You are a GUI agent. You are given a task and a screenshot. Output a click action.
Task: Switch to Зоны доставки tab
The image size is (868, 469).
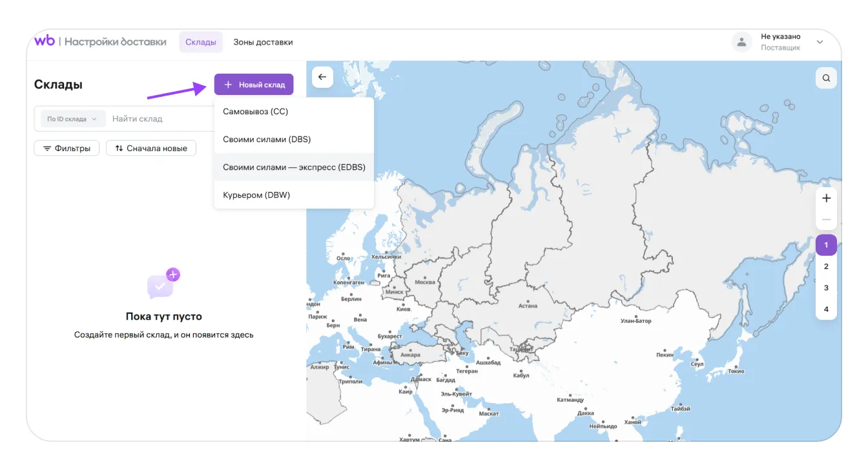click(x=263, y=42)
